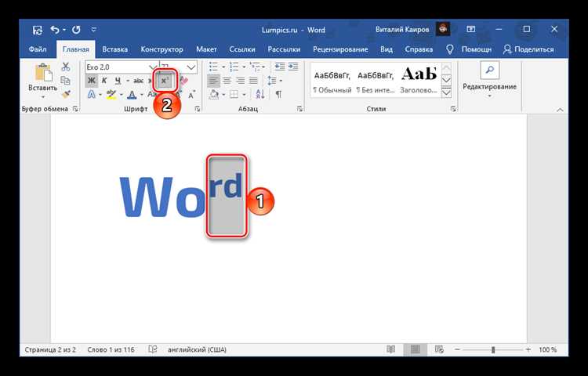Insert a numbered list
Viewport: 588px width, 376px height.
pos(234,67)
